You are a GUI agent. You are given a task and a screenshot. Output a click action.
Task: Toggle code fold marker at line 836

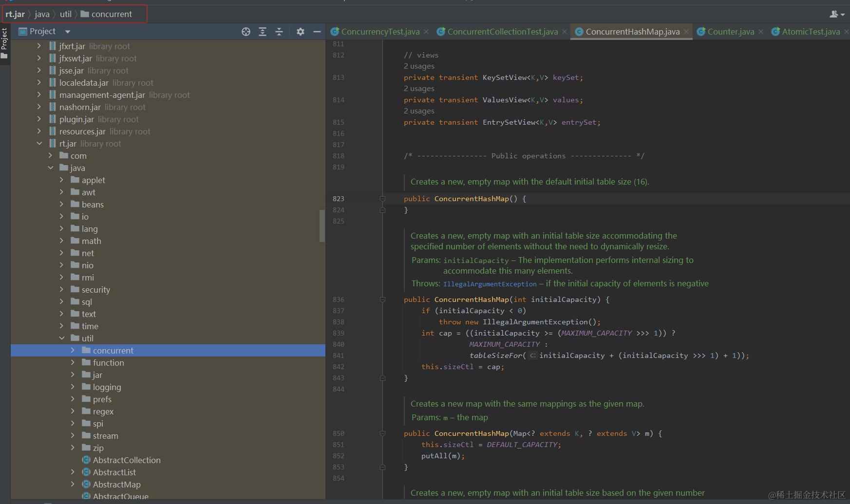tap(382, 299)
